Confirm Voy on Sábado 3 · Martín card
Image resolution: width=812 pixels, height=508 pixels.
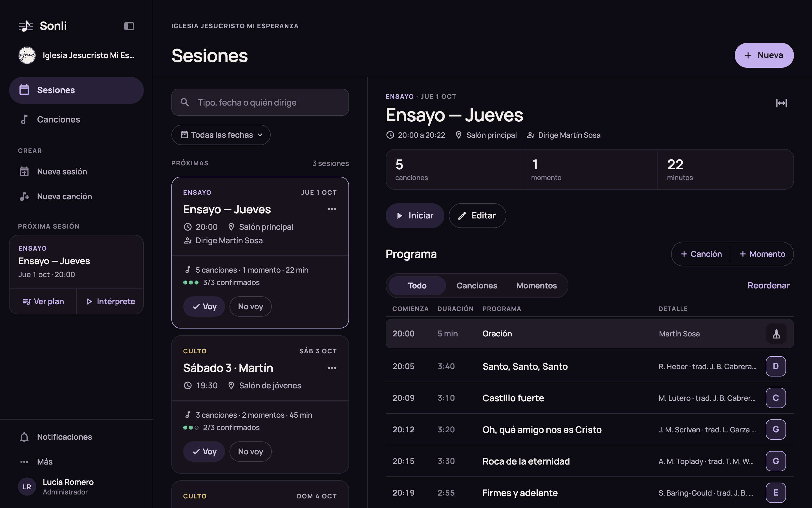(204, 452)
